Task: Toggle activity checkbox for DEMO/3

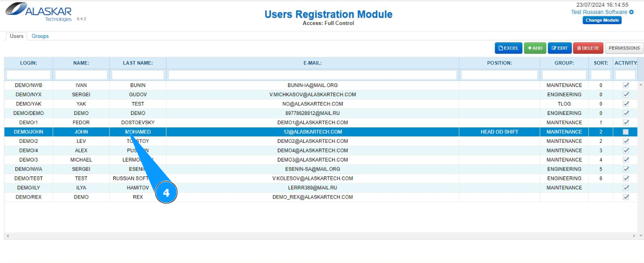Action: point(626,160)
